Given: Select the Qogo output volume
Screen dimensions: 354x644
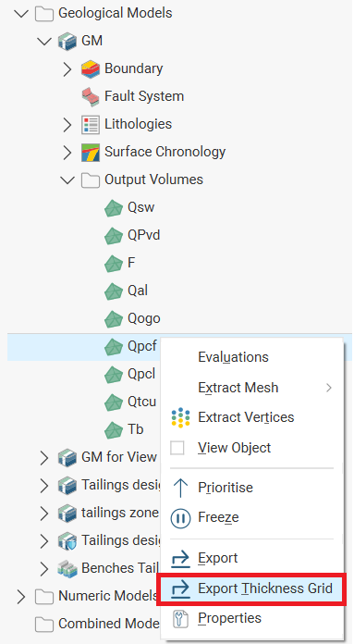Looking at the screenshot, I should click(x=143, y=318).
